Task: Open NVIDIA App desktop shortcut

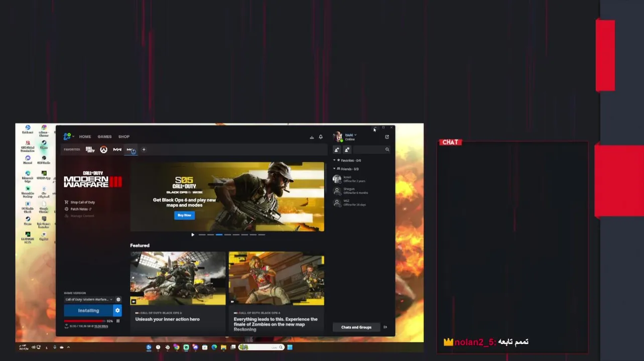Action: click(44, 175)
